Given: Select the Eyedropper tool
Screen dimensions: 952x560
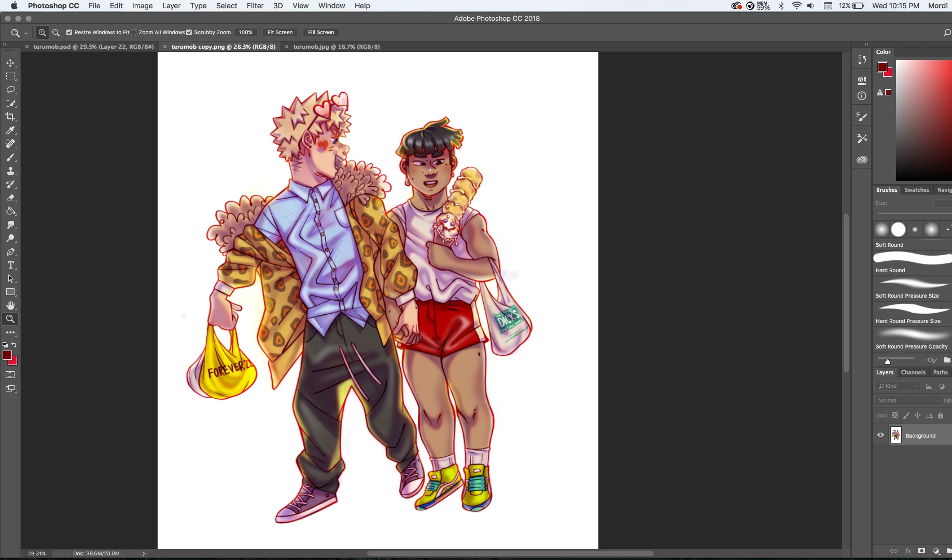Looking at the screenshot, I should coord(10,130).
